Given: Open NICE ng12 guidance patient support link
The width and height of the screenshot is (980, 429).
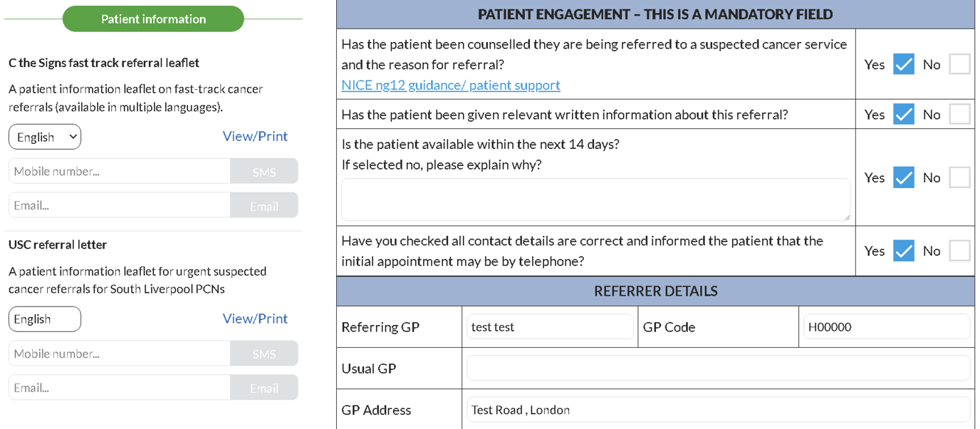Looking at the screenshot, I should (x=450, y=85).
